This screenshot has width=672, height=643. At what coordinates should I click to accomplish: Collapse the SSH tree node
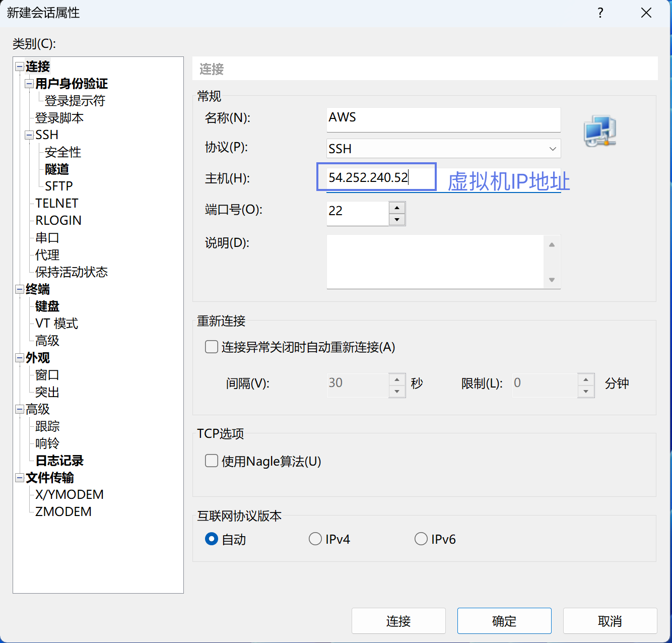29,135
